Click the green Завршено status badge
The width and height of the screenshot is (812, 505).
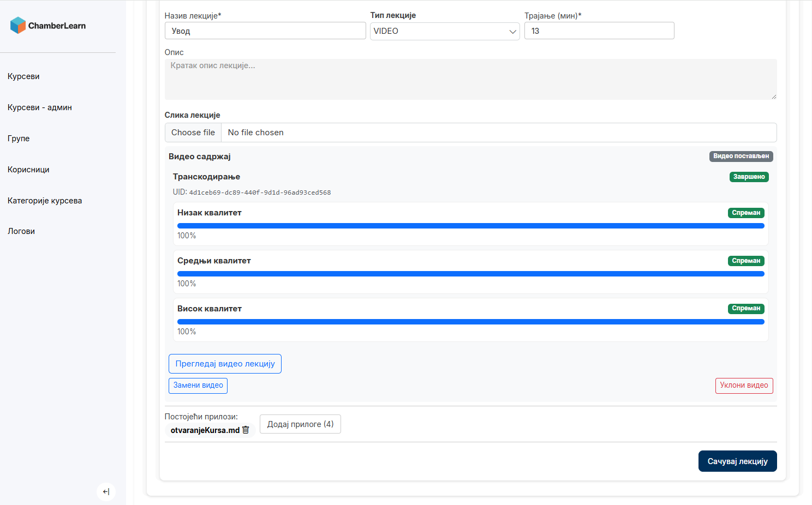click(749, 177)
